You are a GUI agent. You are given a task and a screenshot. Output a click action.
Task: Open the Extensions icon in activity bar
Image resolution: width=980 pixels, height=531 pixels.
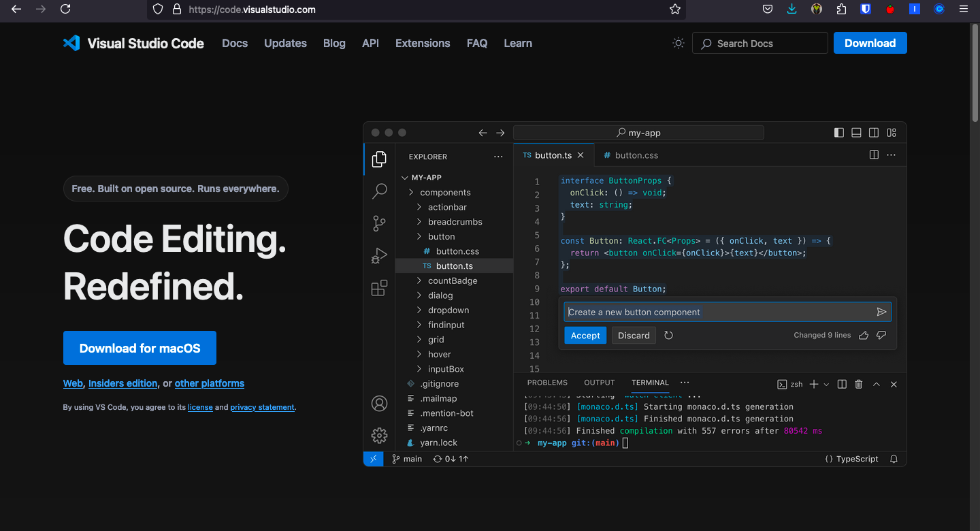tap(379, 288)
